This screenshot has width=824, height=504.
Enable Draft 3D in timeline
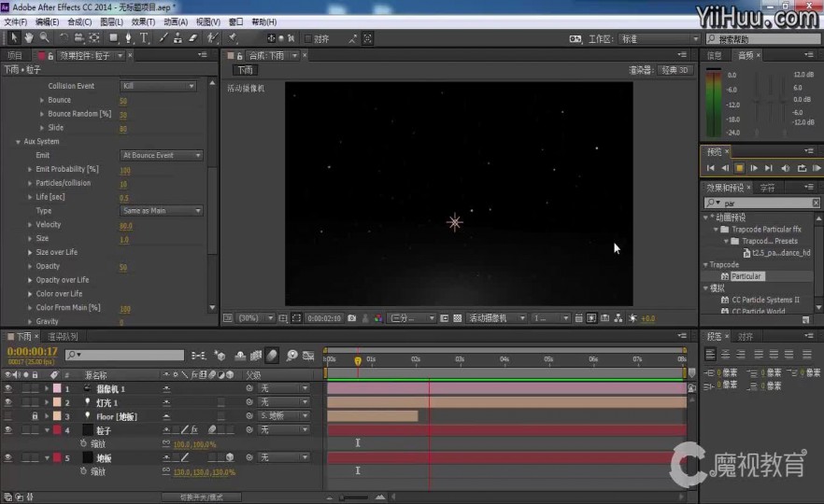coord(220,356)
